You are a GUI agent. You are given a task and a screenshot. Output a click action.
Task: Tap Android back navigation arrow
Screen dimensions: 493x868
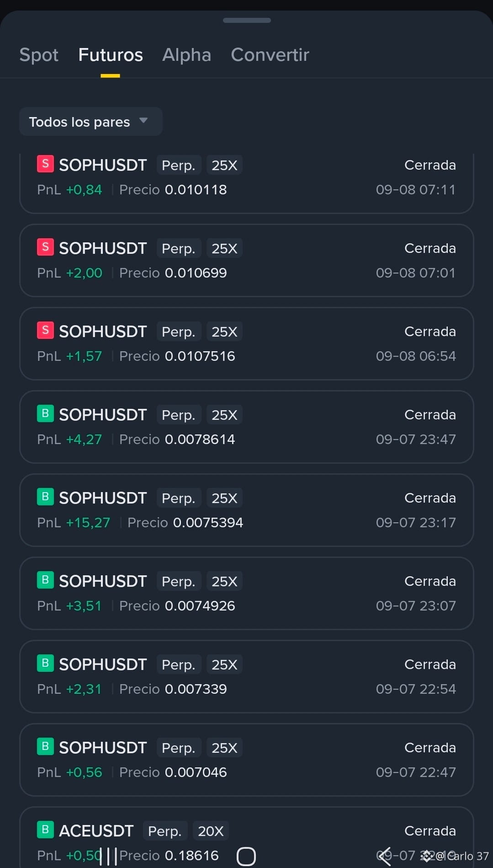(x=384, y=856)
